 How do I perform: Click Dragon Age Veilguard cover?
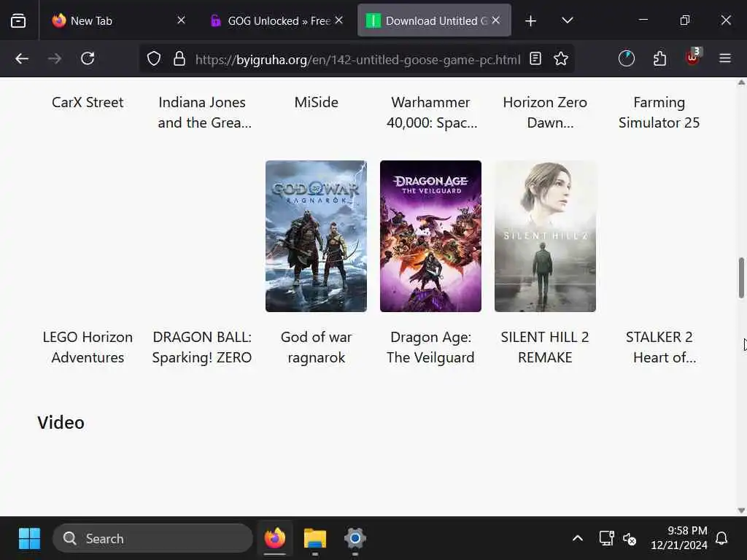(x=430, y=236)
